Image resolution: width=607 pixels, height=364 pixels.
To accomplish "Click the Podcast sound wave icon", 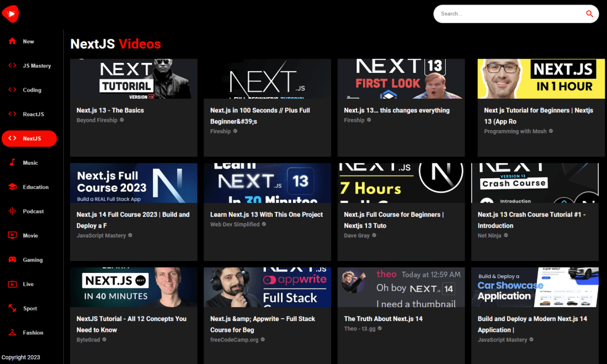I will [x=12, y=211].
